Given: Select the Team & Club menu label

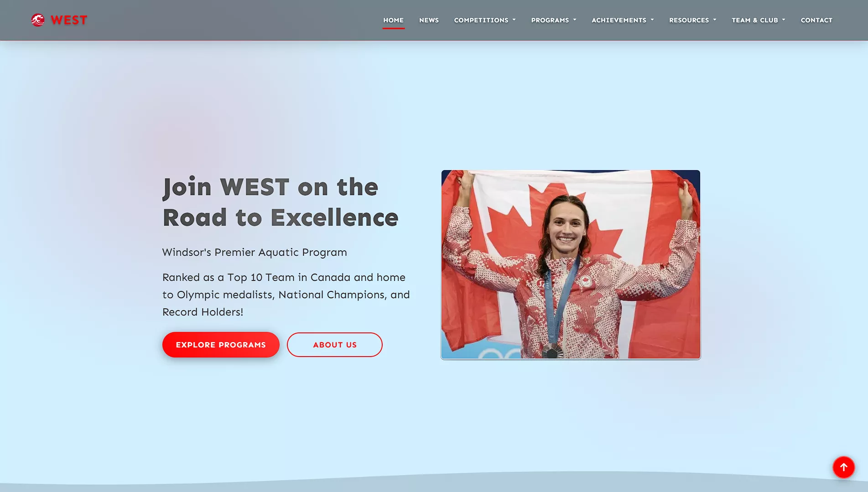Looking at the screenshot, I should (x=754, y=20).
